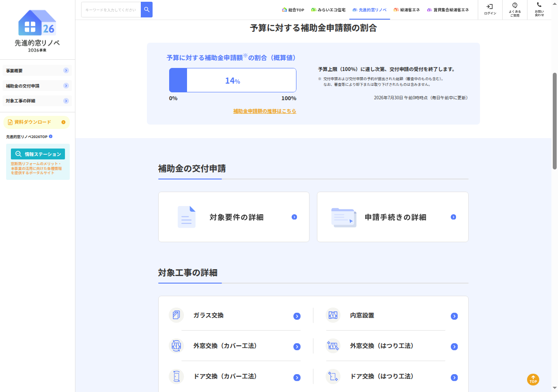Click the orange TOP arrow button
Viewport: 558px width, 392px height.
pyautogui.click(x=533, y=379)
